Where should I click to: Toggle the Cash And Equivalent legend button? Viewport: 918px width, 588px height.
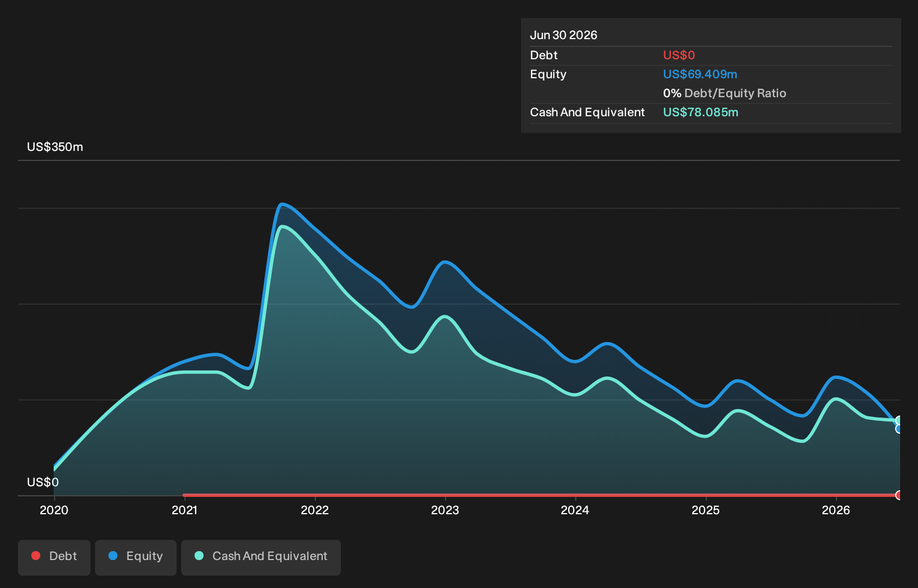click(x=261, y=557)
